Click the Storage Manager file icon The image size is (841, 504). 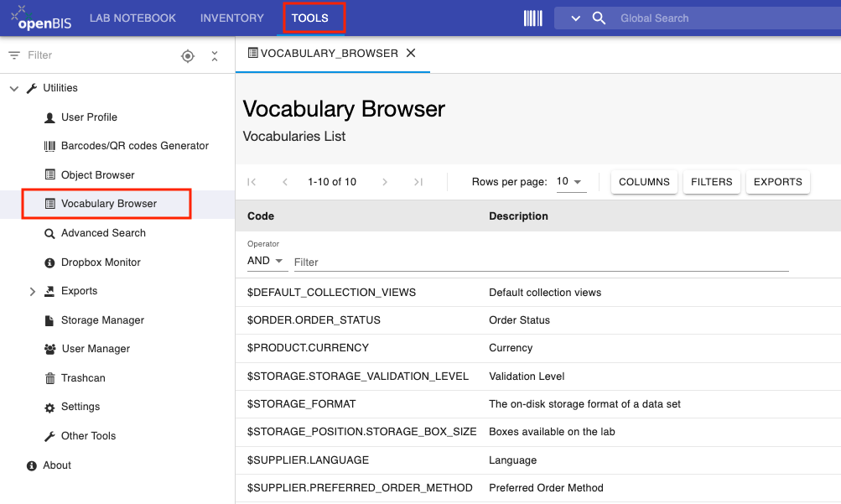(49, 320)
